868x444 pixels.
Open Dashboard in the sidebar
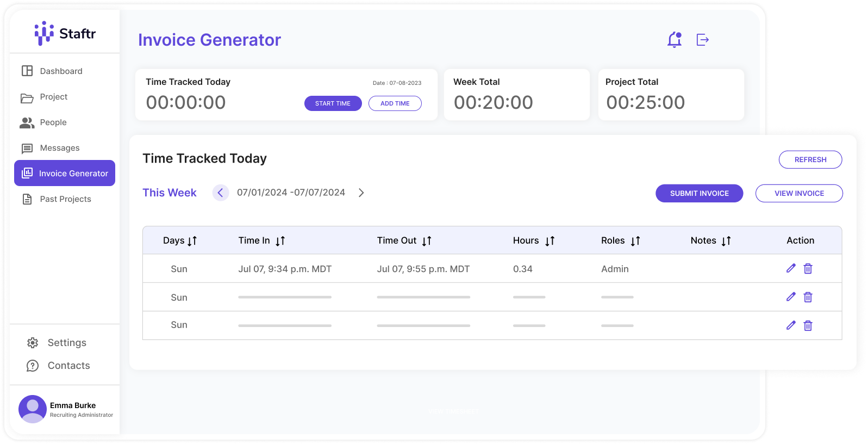pos(61,71)
